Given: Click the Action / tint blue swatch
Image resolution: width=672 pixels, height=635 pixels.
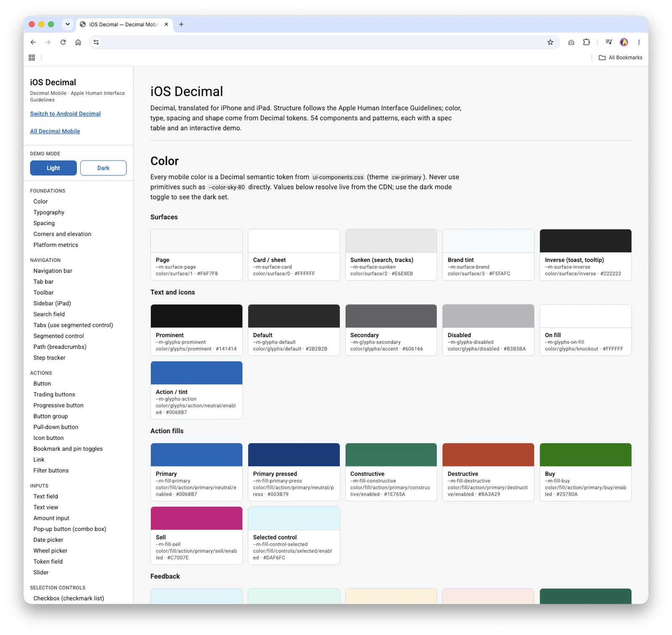Looking at the screenshot, I should pyautogui.click(x=197, y=373).
